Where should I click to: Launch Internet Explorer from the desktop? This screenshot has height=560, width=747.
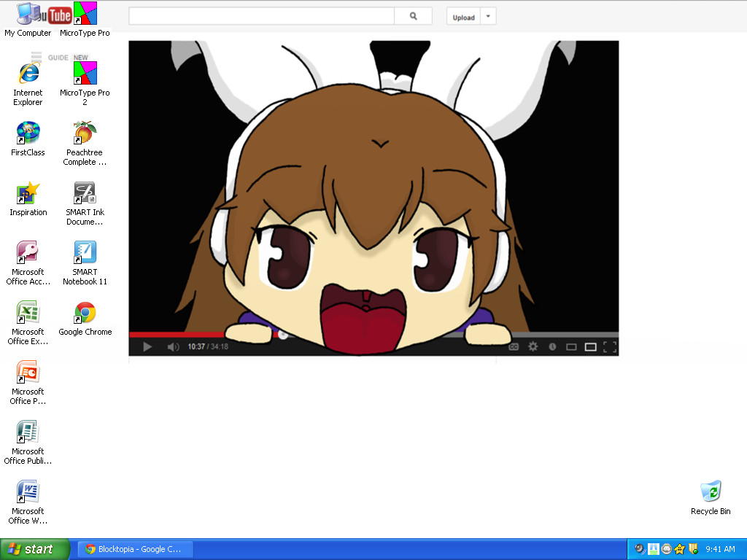click(28, 85)
